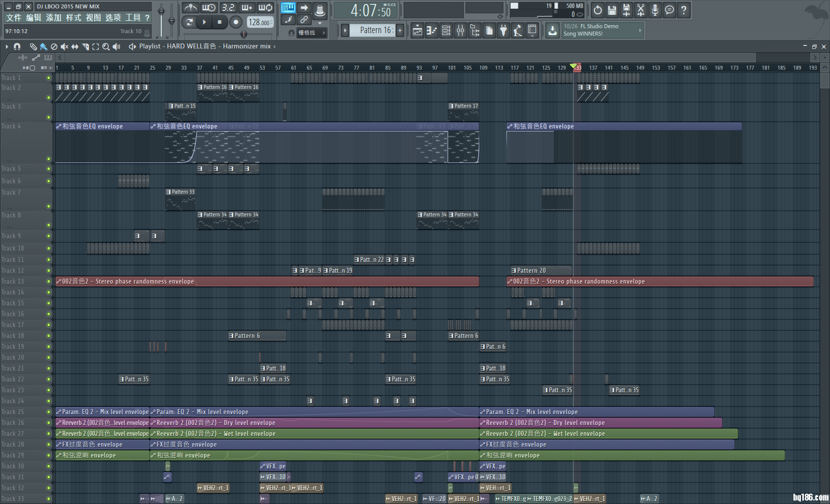
Task: Open the Mixer window
Action: pyautogui.click(x=460, y=31)
